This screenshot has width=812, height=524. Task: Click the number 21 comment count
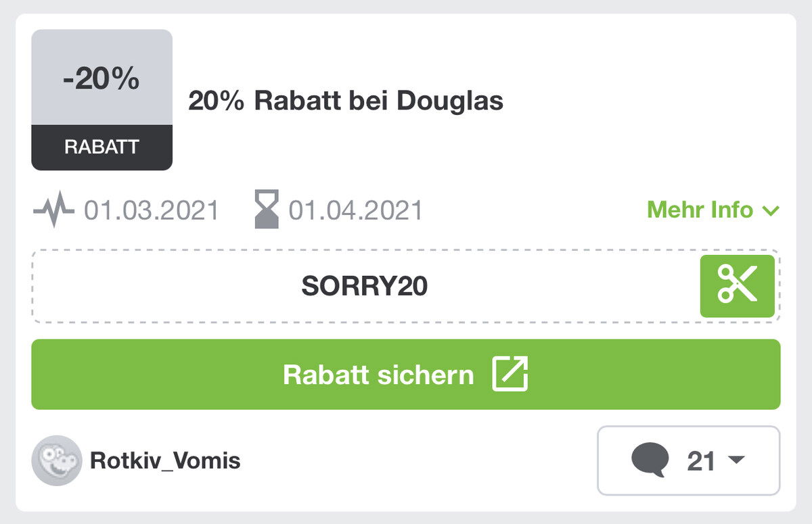pos(701,461)
